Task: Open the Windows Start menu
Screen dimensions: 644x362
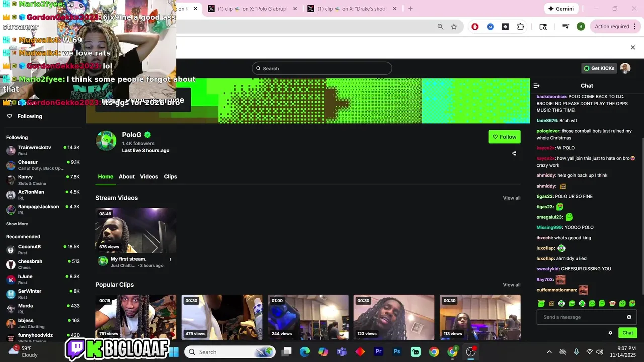Action: (x=174, y=352)
